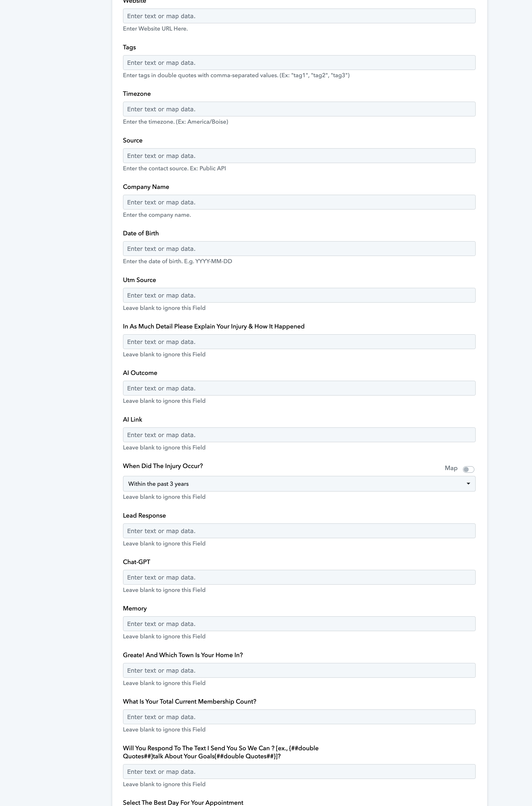Select the Chat-GPT text field
This screenshot has width=532, height=806.
[299, 577]
